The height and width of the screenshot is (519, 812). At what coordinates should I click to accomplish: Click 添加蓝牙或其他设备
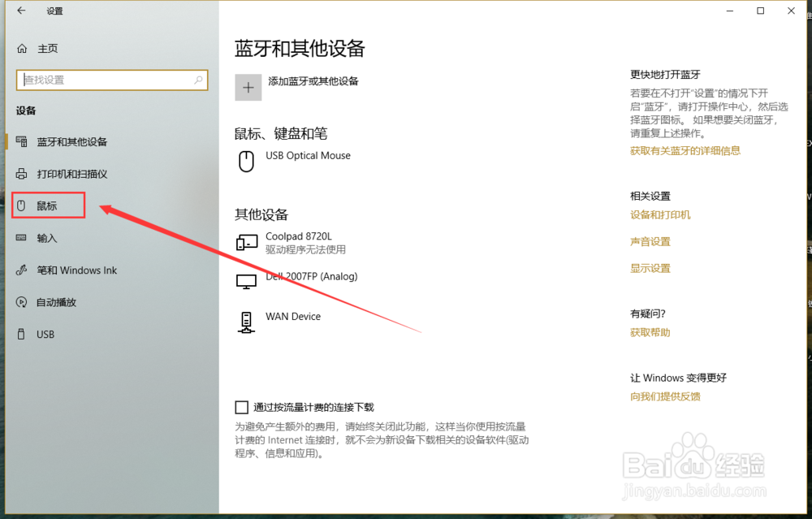click(x=313, y=80)
